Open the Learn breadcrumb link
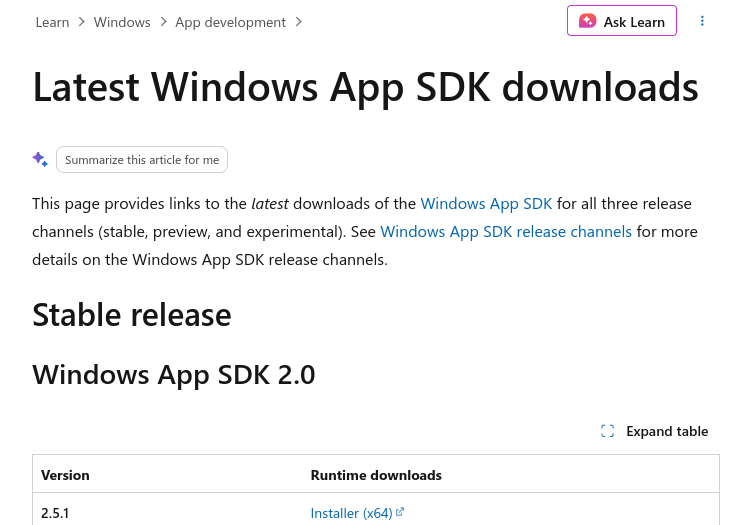745x525 pixels. [52, 22]
